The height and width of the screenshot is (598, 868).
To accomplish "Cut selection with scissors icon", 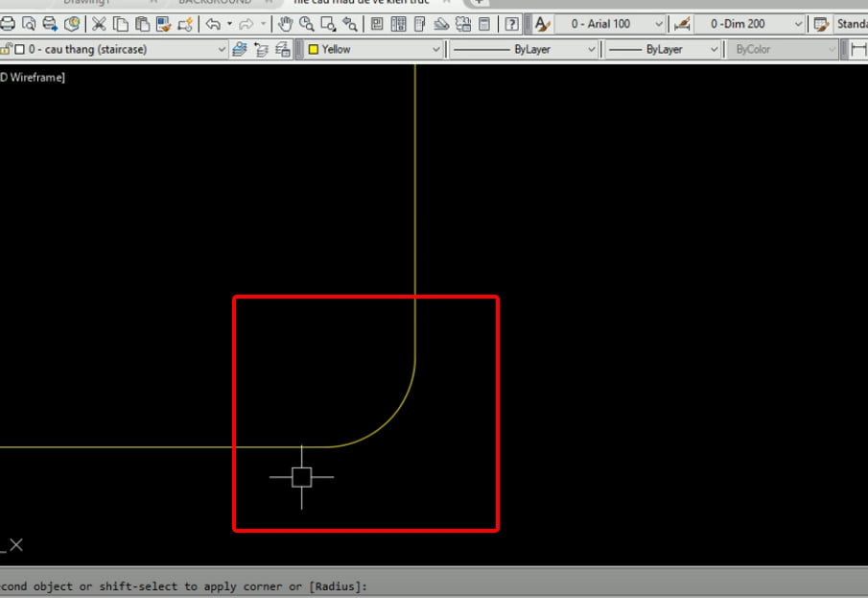I will [x=99, y=24].
